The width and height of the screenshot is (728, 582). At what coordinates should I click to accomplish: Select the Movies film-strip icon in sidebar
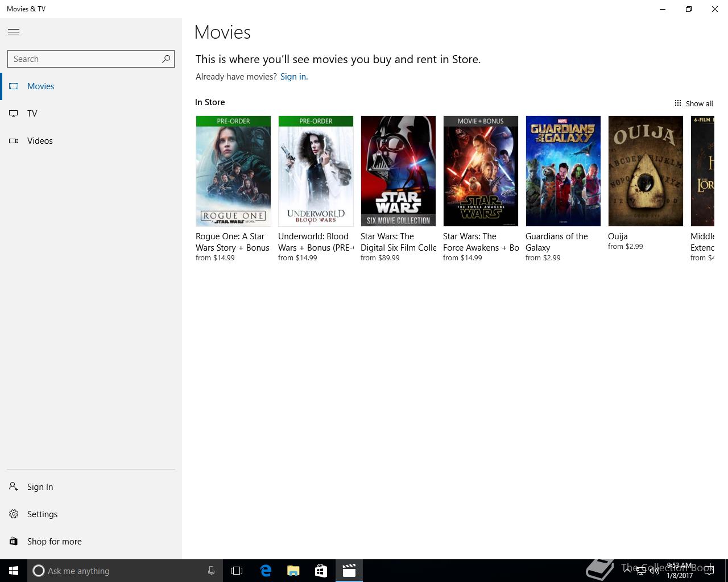(14, 86)
